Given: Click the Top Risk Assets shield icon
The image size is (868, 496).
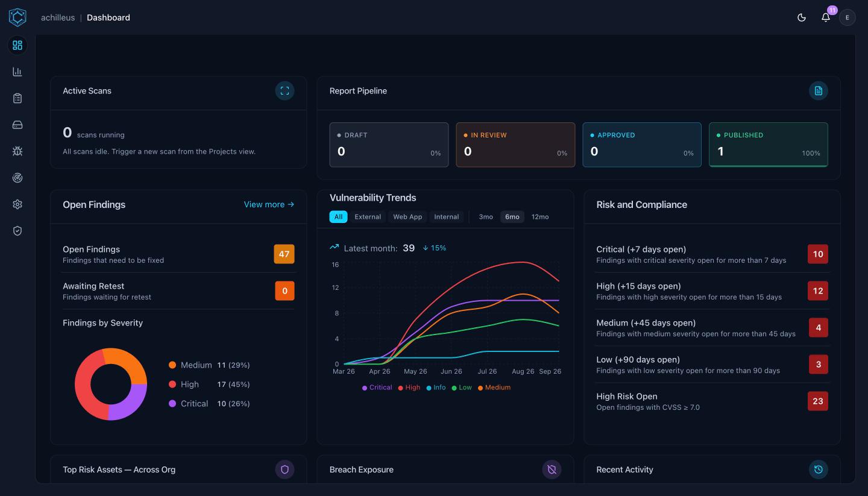Looking at the screenshot, I should 285,469.
